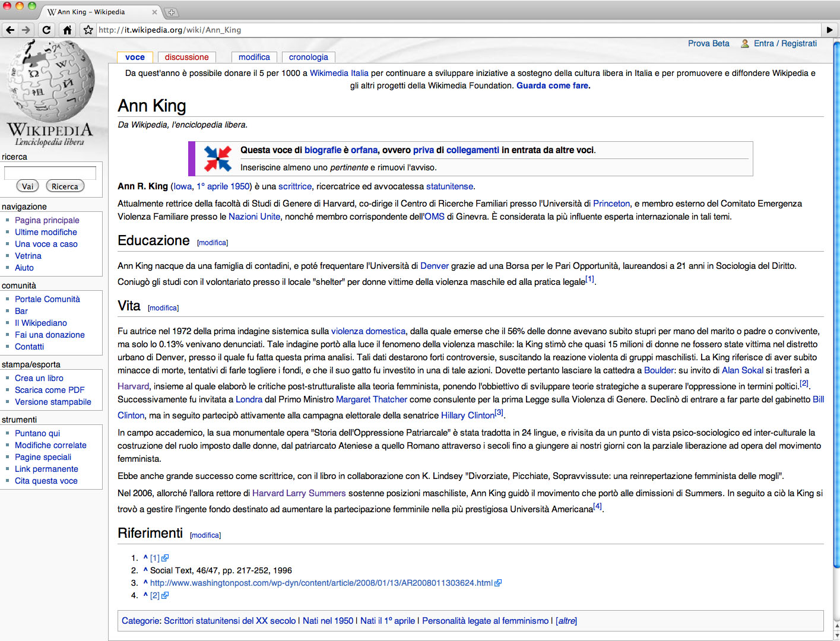Open Prova Beta link
This screenshot has height=641, width=840.
tap(708, 43)
